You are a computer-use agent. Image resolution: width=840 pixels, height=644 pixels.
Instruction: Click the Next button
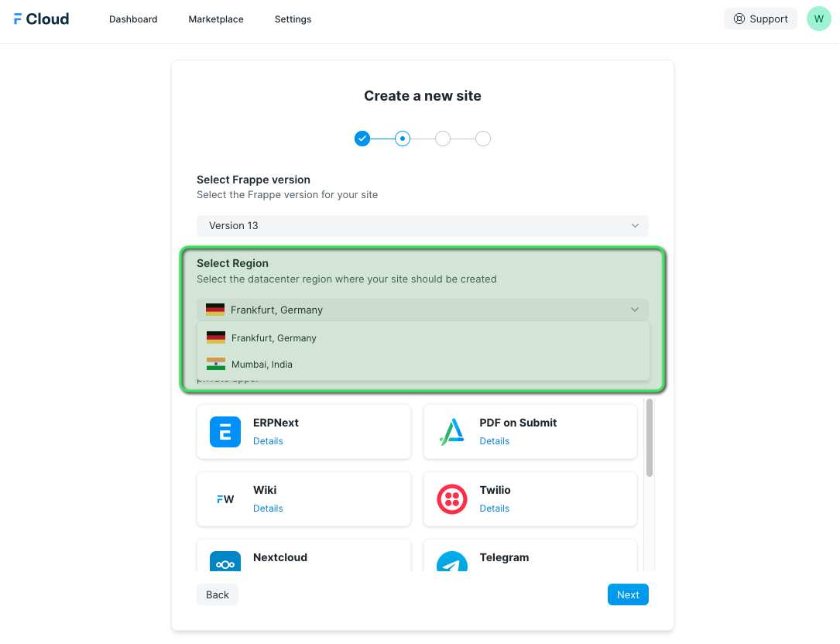[x=628, y=594]
